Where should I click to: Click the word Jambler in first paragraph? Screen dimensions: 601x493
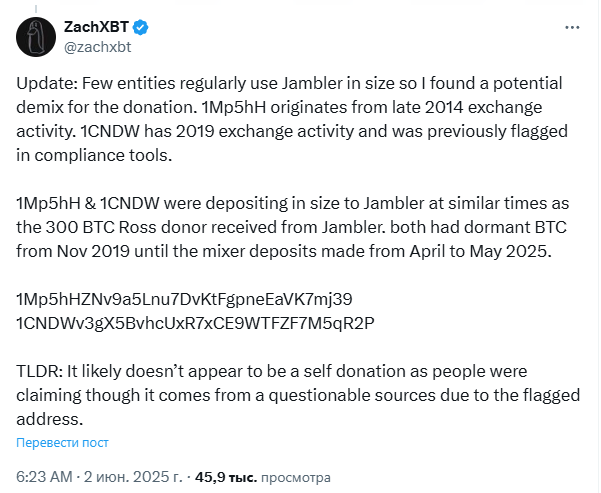[312, 83]
